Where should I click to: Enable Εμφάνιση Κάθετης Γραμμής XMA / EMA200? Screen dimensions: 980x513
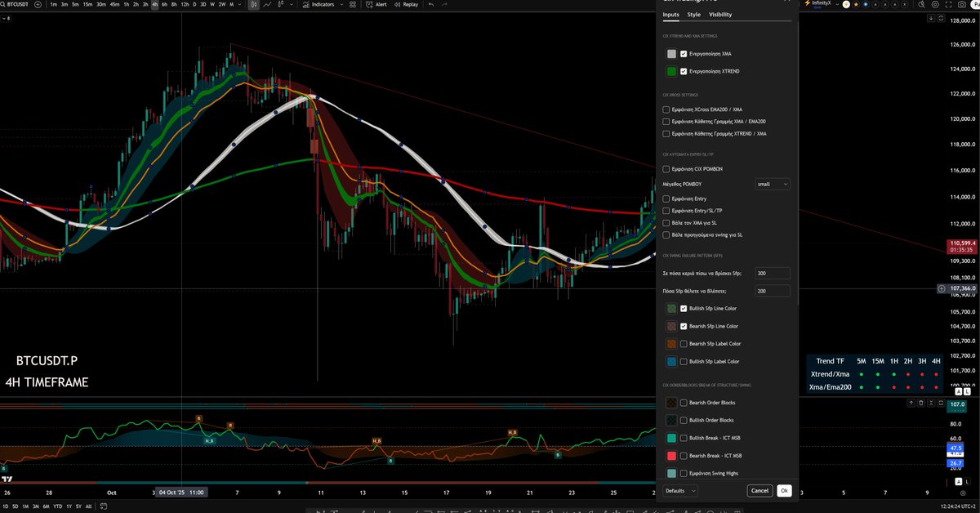(666, 122)
